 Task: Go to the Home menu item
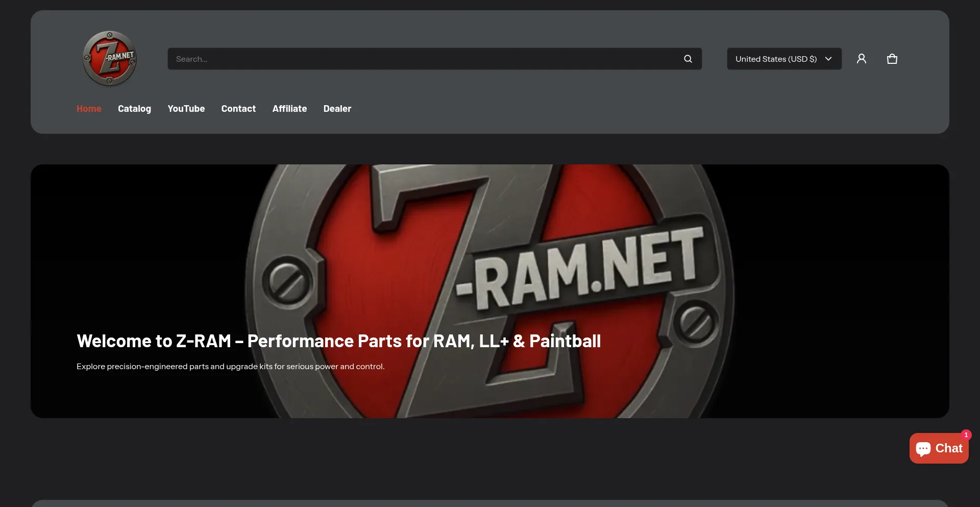point(89,109)
